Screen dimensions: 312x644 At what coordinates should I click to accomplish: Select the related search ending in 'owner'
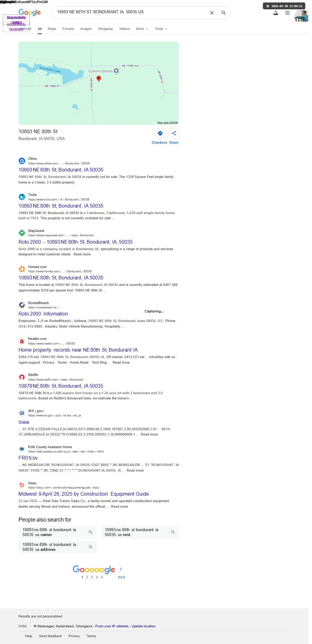(x=58, y=532)
